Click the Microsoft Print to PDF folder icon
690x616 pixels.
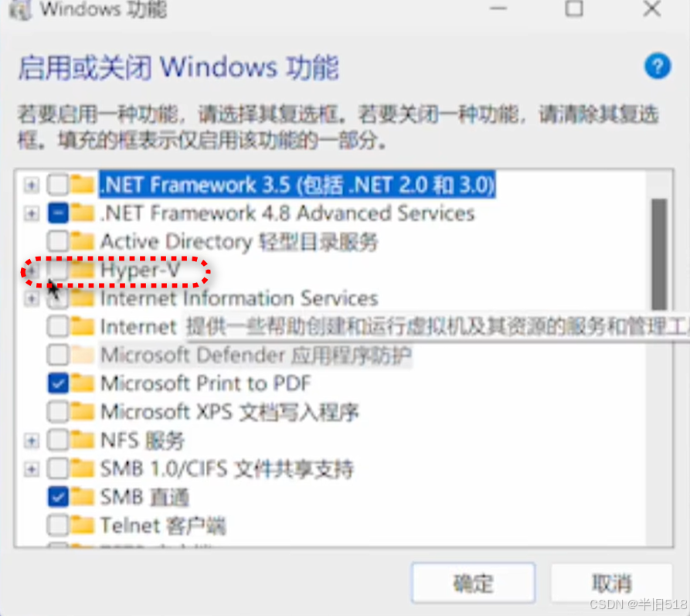pyautogui.click(x=82, y=383)
